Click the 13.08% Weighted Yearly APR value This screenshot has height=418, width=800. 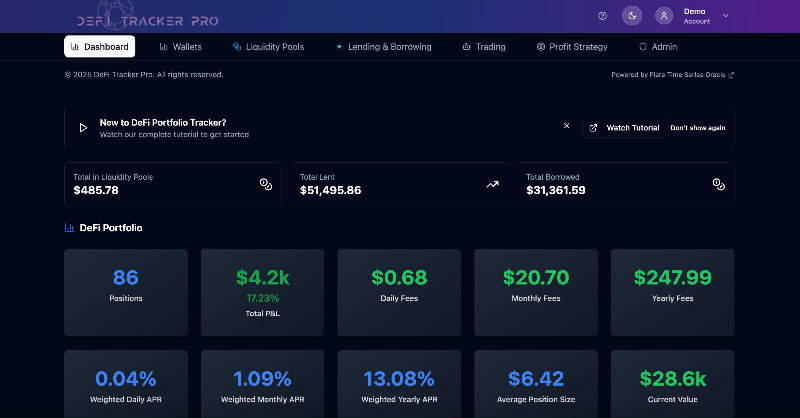[399, 379]
